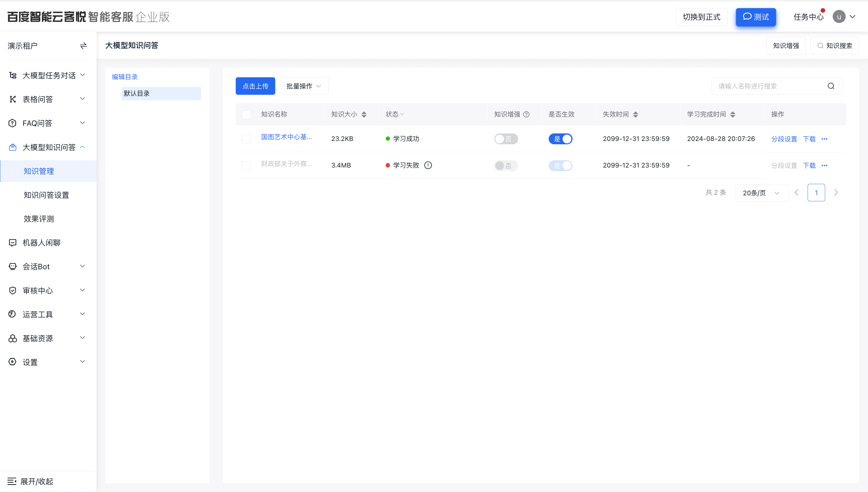Screen dimensions: 868x492
Task: Click the 任务中心 red notification dot
Action: click(823, 11)
